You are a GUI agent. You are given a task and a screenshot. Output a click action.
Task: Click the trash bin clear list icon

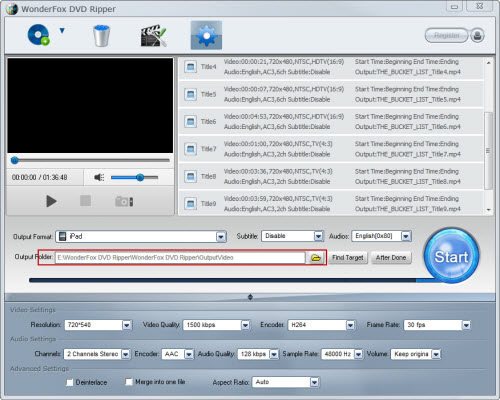tap(101, 35)
